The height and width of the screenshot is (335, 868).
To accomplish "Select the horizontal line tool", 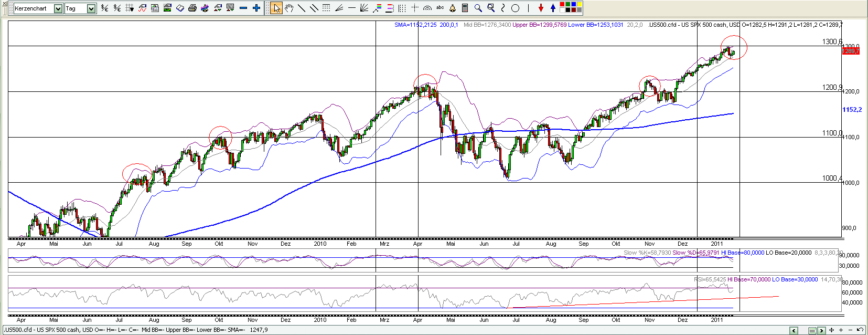I will 352,8.
